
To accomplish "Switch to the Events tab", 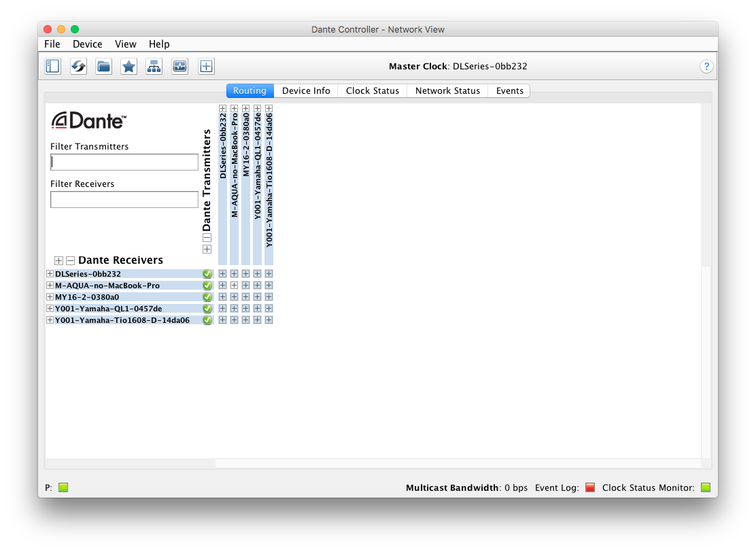I will pyautogui.click(x=509, y=90).
